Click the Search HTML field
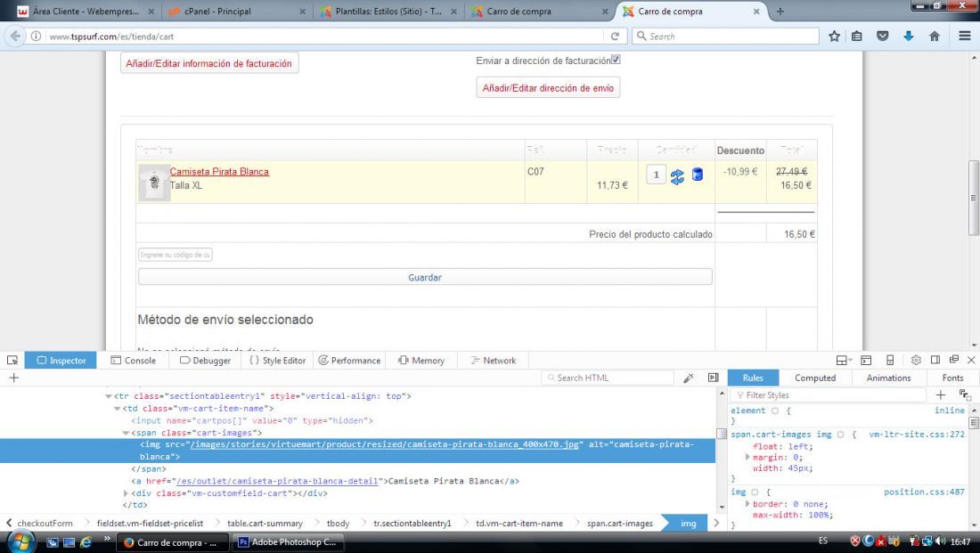Image resolution: width=980 pixels, height=553 pixels. tap(608, 378)
